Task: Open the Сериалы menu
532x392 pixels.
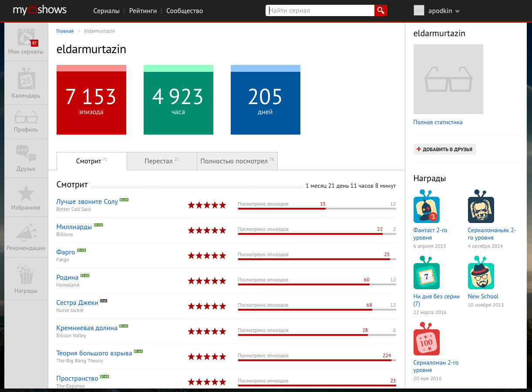Action: click(106, 11)
